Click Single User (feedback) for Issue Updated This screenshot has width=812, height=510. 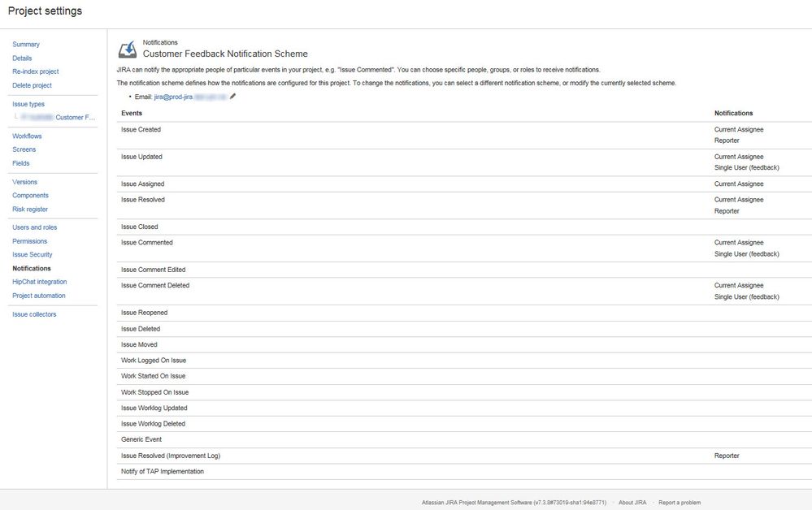tap(746, 167)
